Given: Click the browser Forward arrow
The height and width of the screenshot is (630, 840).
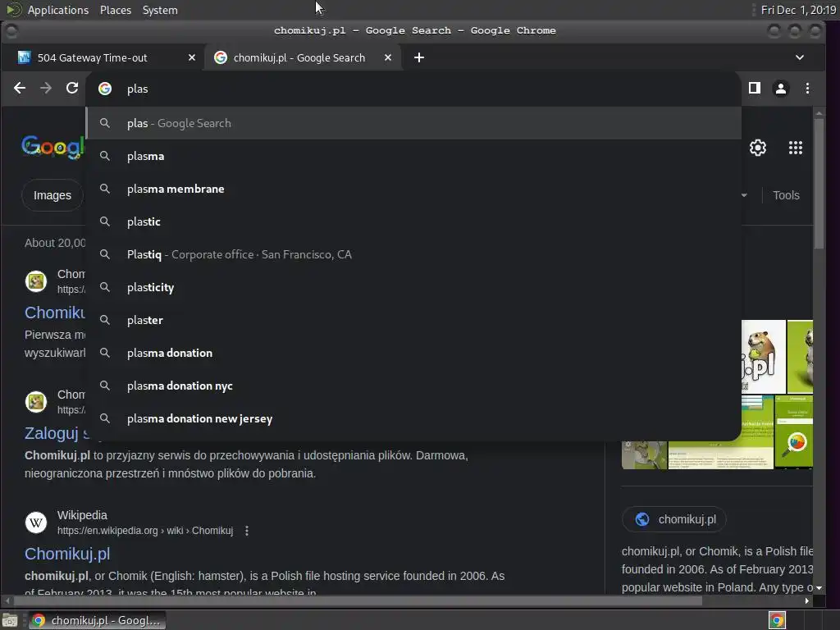Looking at the screenshot, I should (46, 89).
